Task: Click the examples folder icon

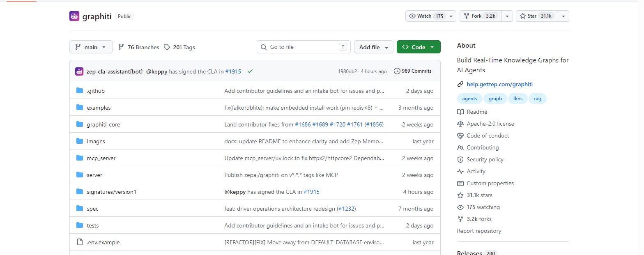Action: (x=80, y=108)
